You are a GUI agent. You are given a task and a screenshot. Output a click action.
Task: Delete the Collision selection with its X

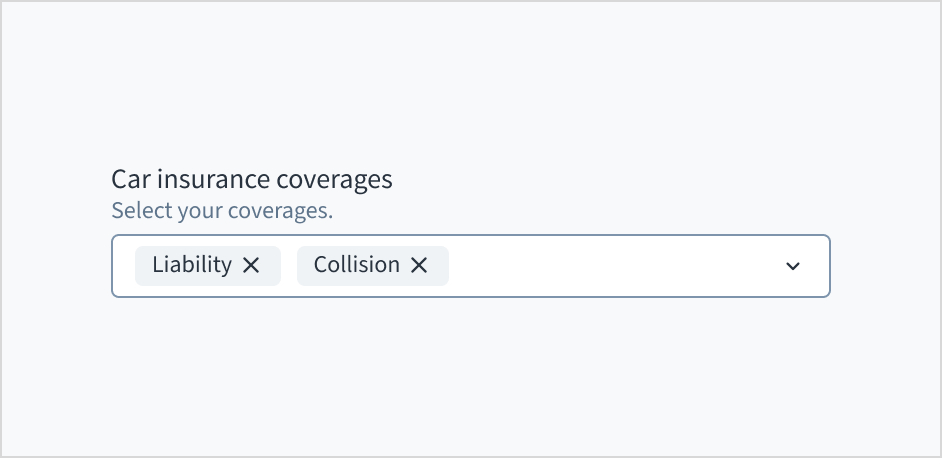(419, 265)
